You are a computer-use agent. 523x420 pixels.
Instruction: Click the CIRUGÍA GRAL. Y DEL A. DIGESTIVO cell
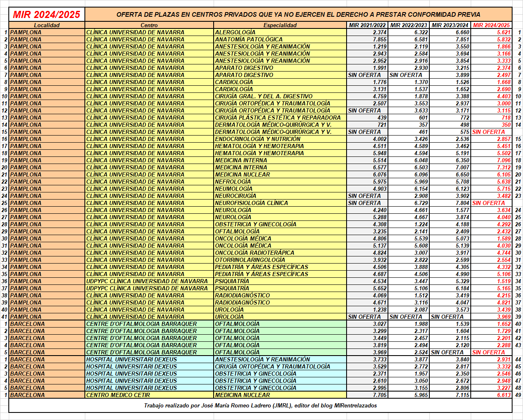(x=280, y=96)
